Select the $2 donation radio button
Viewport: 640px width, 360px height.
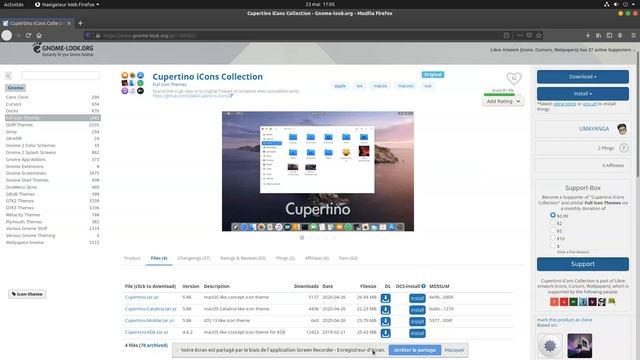[x=553, y=223]
